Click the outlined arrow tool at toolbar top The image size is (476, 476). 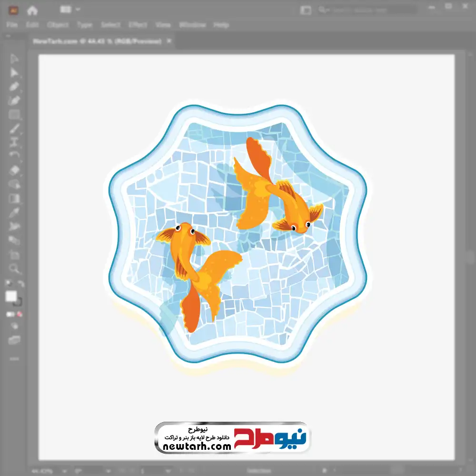(x=14, y=59)
